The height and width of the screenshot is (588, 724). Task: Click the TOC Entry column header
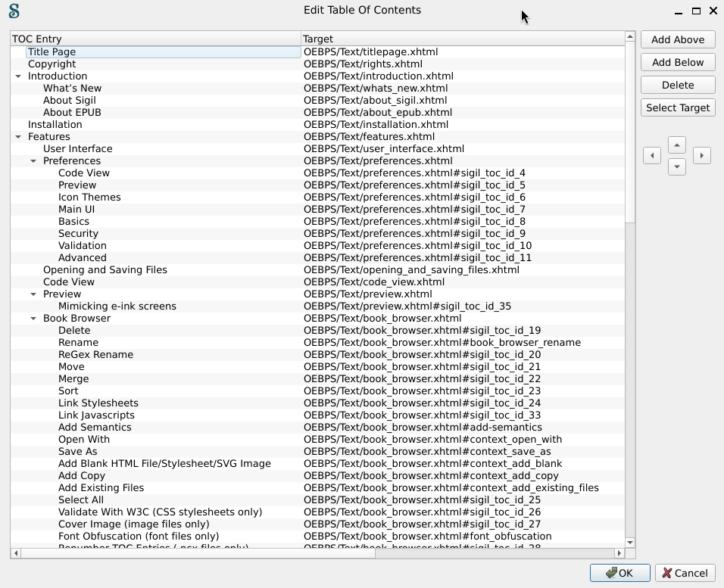tap(155, 39)
